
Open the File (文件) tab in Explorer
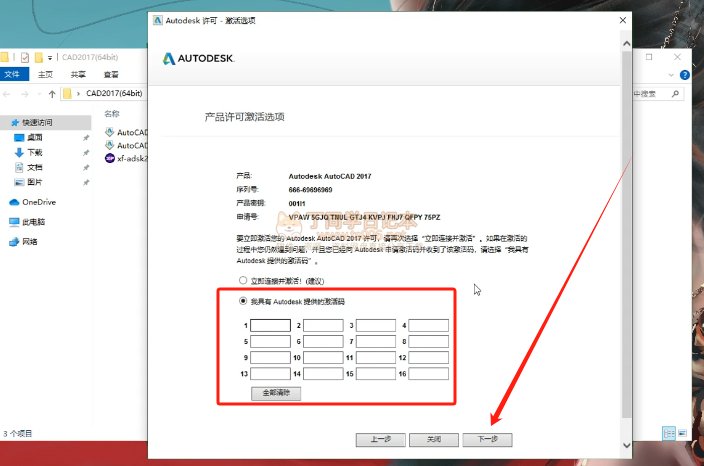[x=13, y=74]
